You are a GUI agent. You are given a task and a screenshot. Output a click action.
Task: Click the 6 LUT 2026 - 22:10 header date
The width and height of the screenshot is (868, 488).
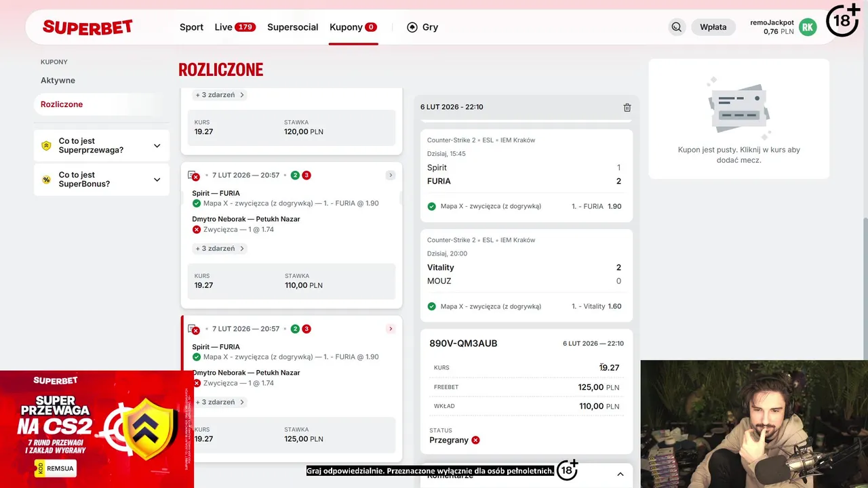point(452,107)
